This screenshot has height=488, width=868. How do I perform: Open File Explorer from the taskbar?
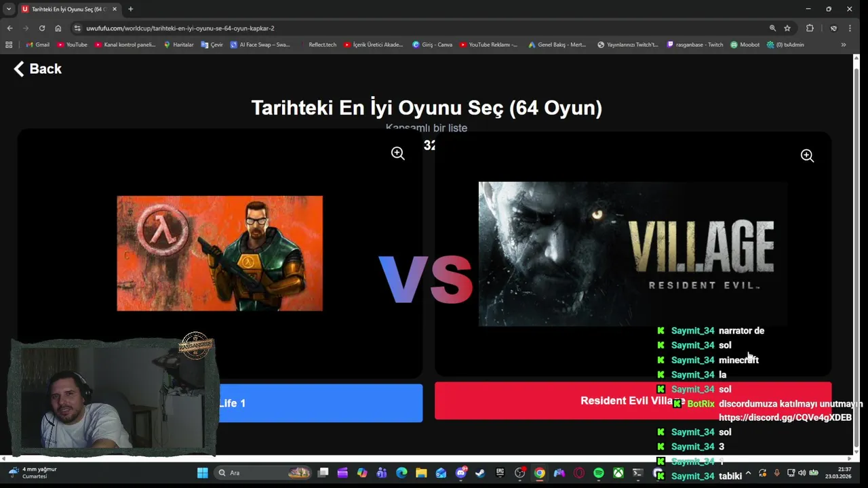(x=421, y=473)
